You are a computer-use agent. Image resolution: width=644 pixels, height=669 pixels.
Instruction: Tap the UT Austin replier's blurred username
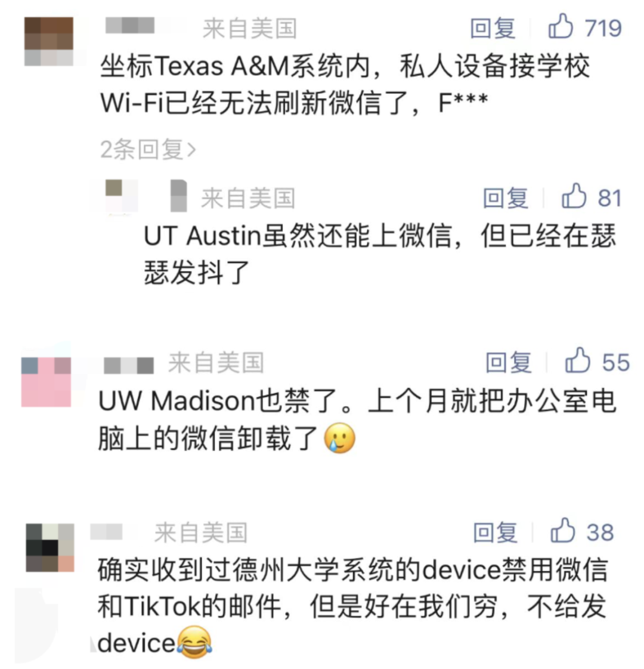[x=179, y=196]
